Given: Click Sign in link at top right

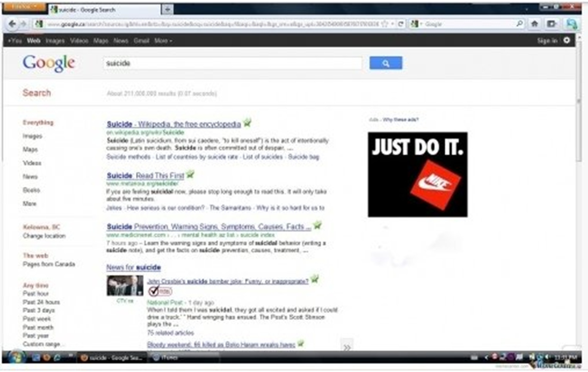Looking at the screenshot, I should [547, 41].
